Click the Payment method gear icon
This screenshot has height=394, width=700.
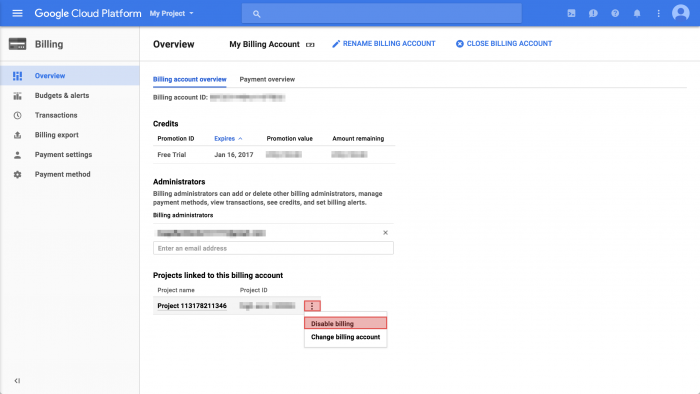(17, 174)
